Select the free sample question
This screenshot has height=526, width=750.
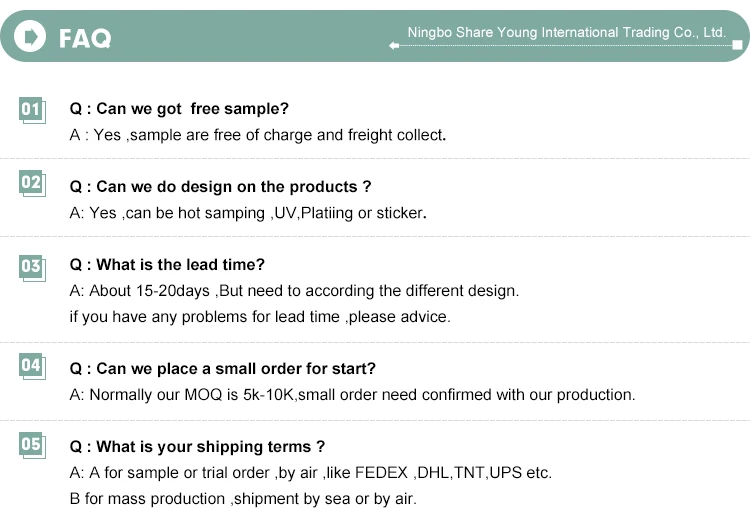[179, 109]
